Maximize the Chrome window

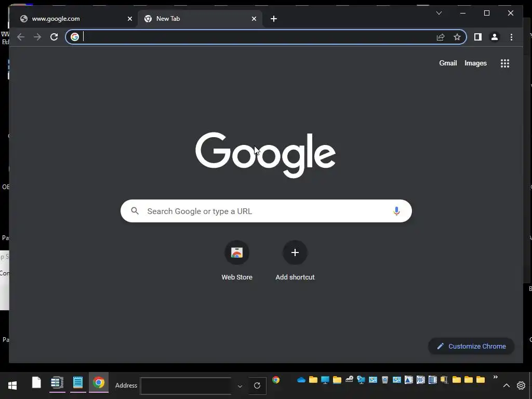(486, 13)
